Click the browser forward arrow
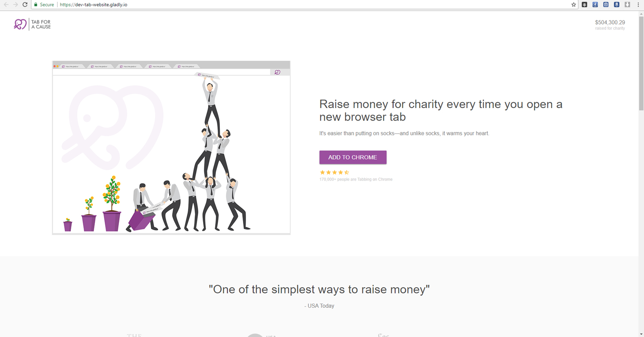644x337 pixels. pyautogui.click(x=15, y=5)
